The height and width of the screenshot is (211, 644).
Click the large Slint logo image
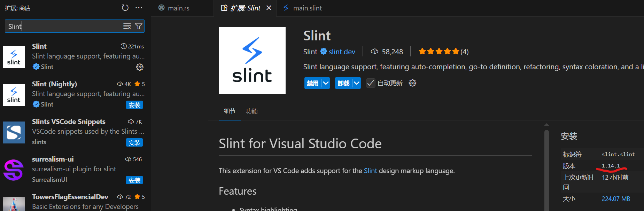tap(252, 61)
